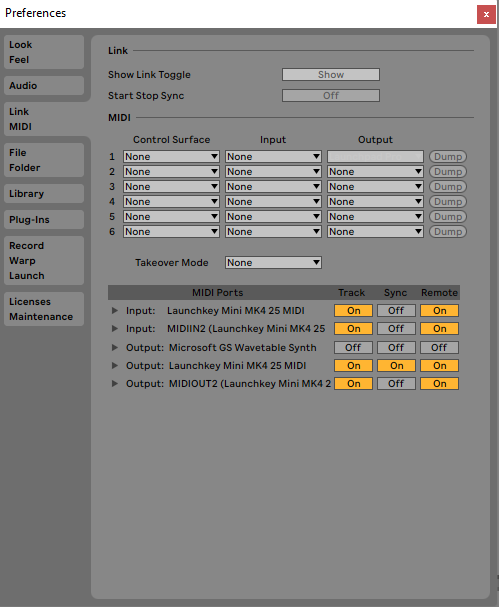Click Dump button for row 4
The image size is (499, 607).
(448, 202)
